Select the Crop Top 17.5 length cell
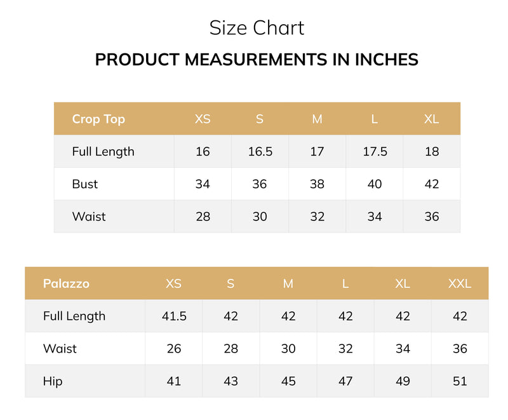 pos(375,151)
